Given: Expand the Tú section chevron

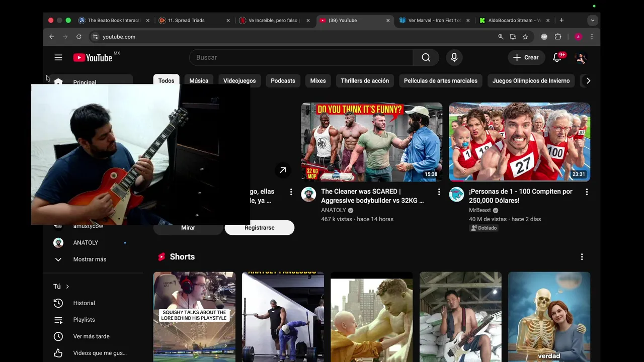Looking at the screenshot, I should click(67, 287).
